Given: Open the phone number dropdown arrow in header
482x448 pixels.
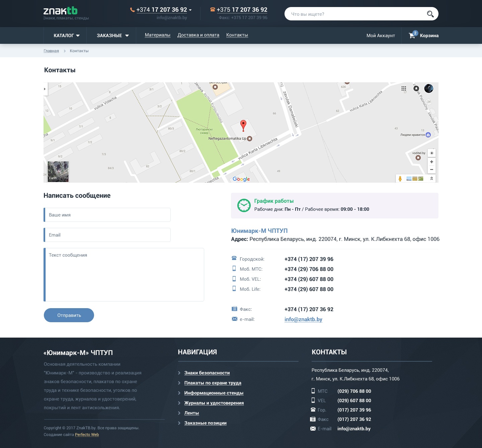Looking at the screenshot, I should click(190, 10).
